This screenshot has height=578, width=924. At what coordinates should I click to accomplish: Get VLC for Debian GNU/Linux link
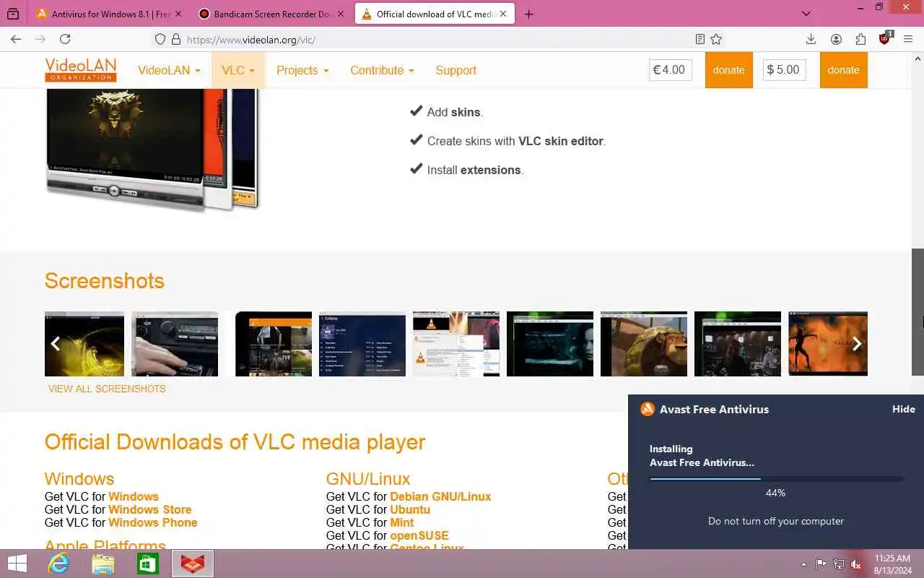tap(440, 496)
